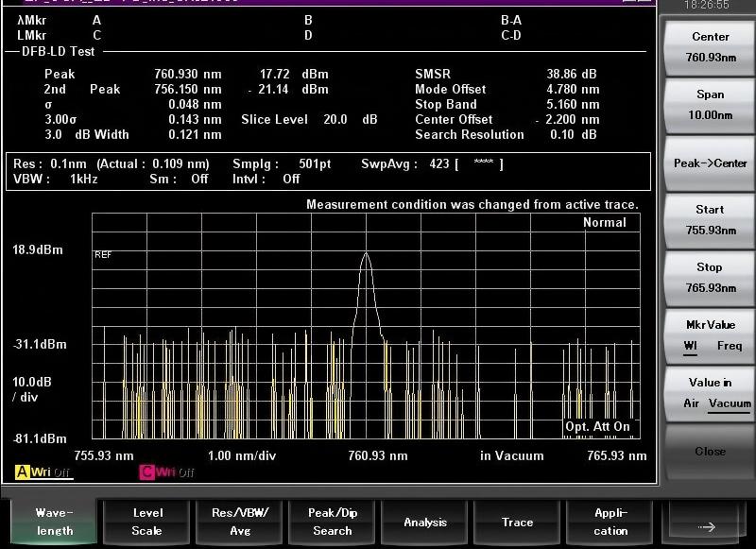
Task: Click the Opt. Att On indicator
Action: [x=597, y=427]
